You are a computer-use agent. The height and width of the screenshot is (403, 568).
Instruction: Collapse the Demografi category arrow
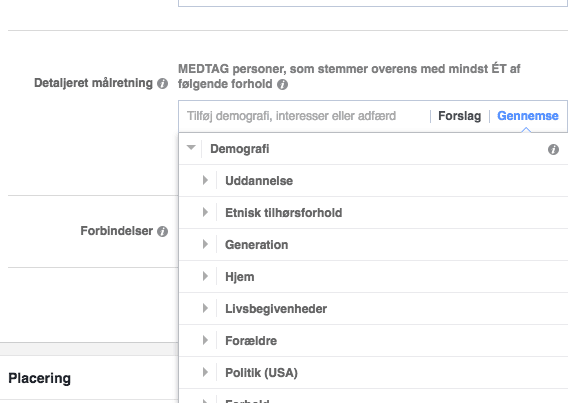pyautogui.click(x=191, y=148)
